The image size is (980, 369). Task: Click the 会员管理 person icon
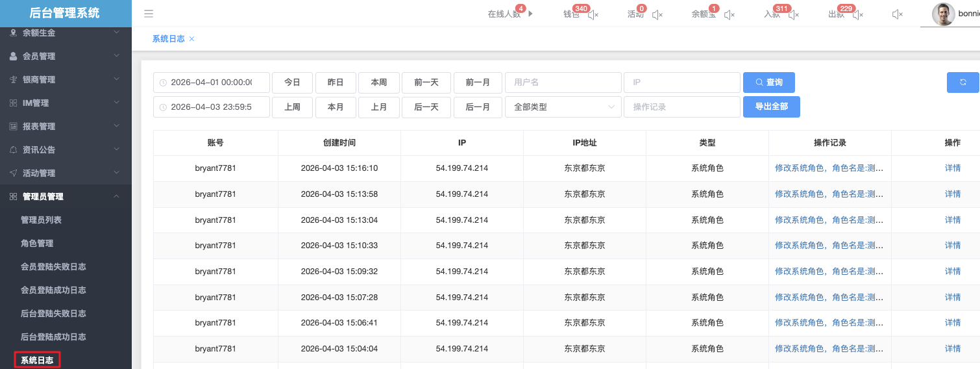[13, 57]
